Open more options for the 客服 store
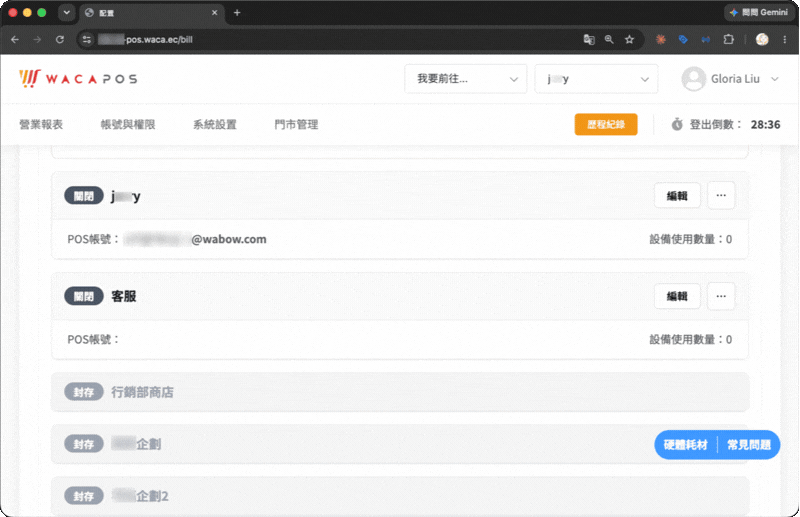This screenshot has height=517, width=800. pyautogui.click(x=721, y=296)
